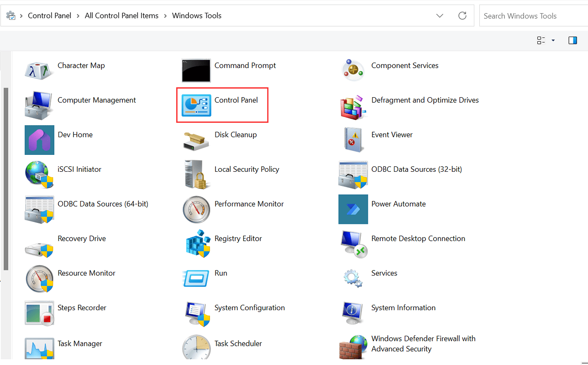This screenshot has height=365, width=588.
Task: Open the Character Map icon
Action: pos(39,71)
